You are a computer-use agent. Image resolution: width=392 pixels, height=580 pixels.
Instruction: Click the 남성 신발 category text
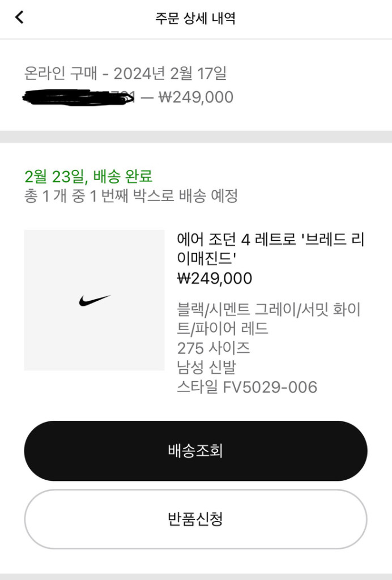point(206,368)
